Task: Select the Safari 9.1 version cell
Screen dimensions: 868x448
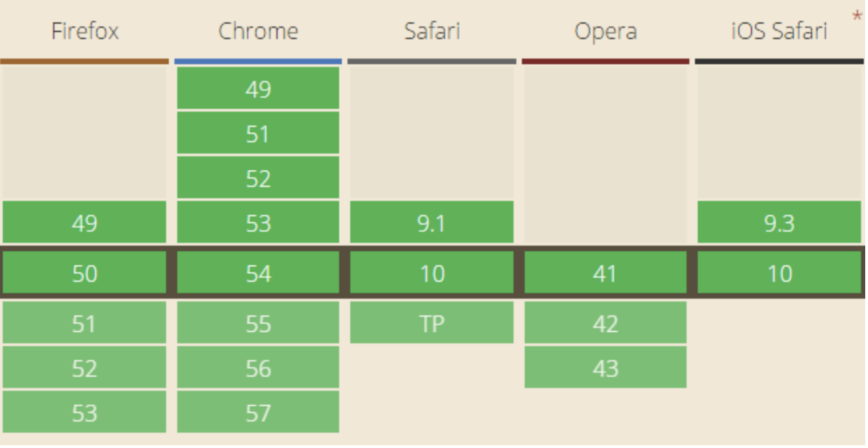Action: 432,223
